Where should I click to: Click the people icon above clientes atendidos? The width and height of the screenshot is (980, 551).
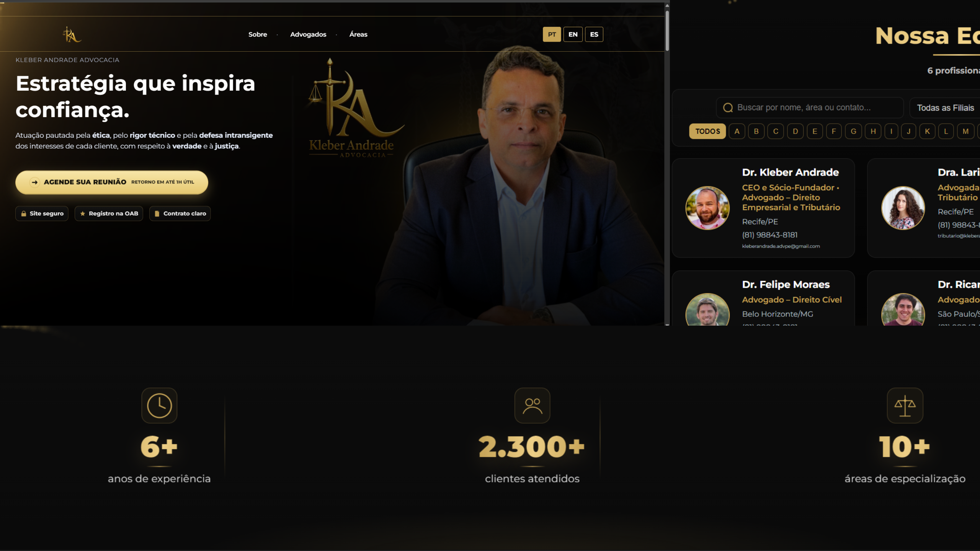pyautogui.click(x=532, y=406)
